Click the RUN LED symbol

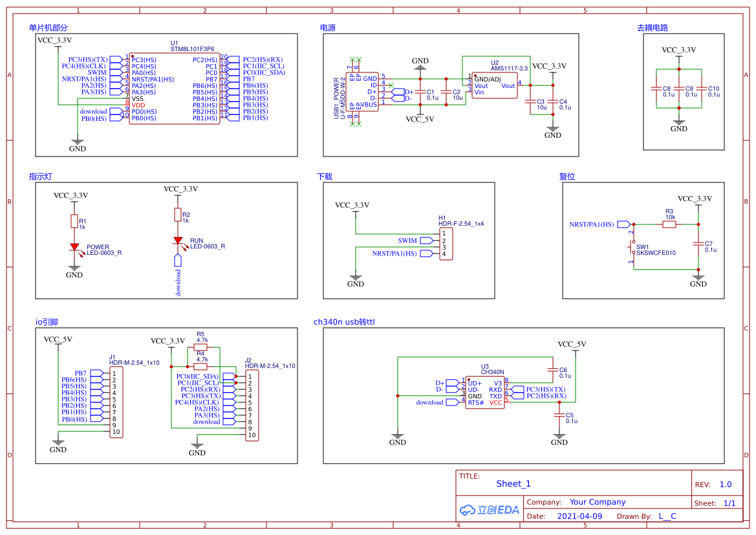pyautogui.click(x=178, y=239)
